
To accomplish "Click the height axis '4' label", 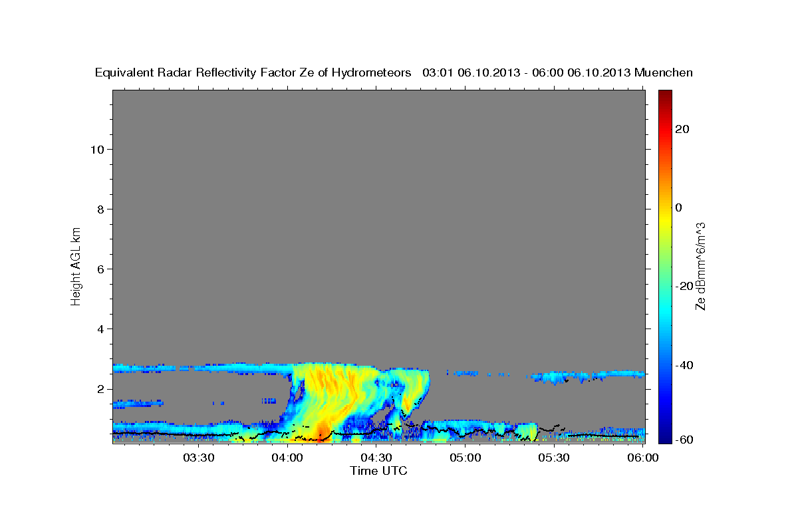I will 99,329.
